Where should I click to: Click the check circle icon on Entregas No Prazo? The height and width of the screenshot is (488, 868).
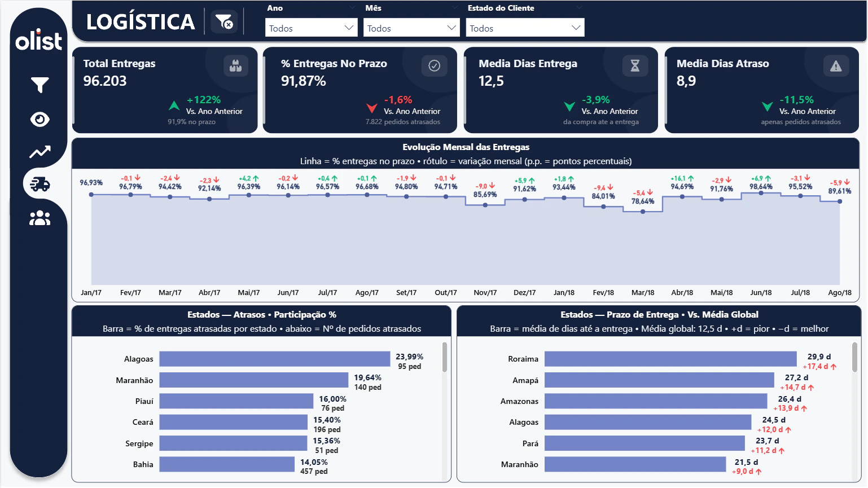point(434,66)
